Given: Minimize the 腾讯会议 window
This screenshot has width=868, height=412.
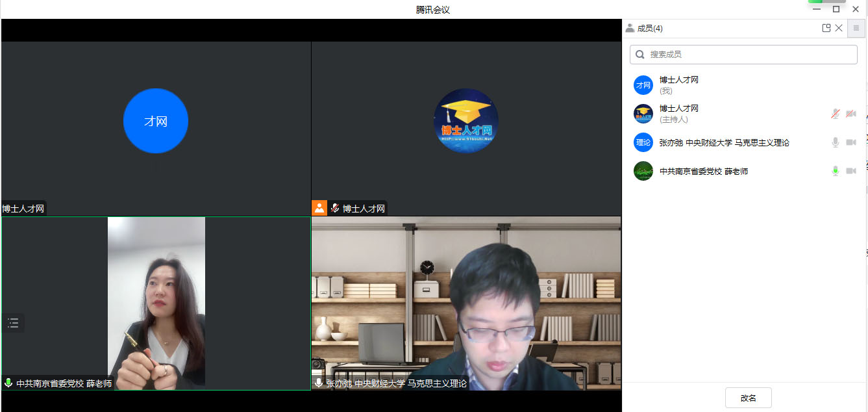Looking at the screenshot, I should tap(817, 9).
